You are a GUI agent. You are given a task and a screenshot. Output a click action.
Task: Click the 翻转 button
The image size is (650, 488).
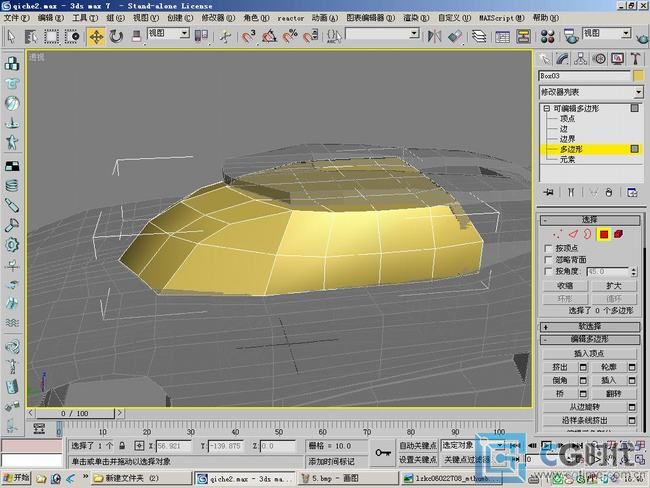pos(614,393)
